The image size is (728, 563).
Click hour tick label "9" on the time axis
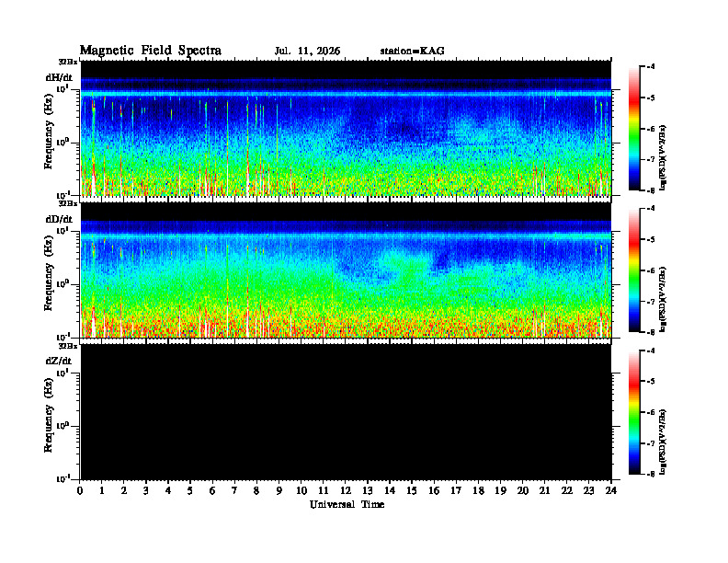click(x=279, y=491)
